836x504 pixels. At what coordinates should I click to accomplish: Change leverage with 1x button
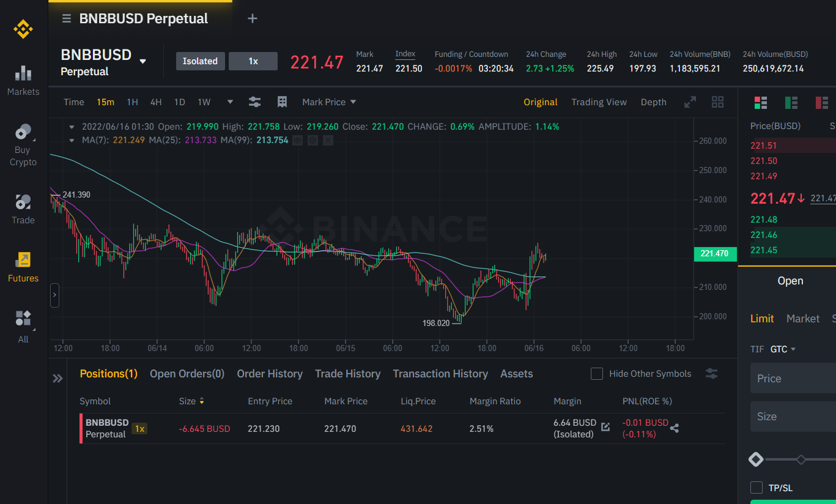pyautogui.click(x=253, y=61)
